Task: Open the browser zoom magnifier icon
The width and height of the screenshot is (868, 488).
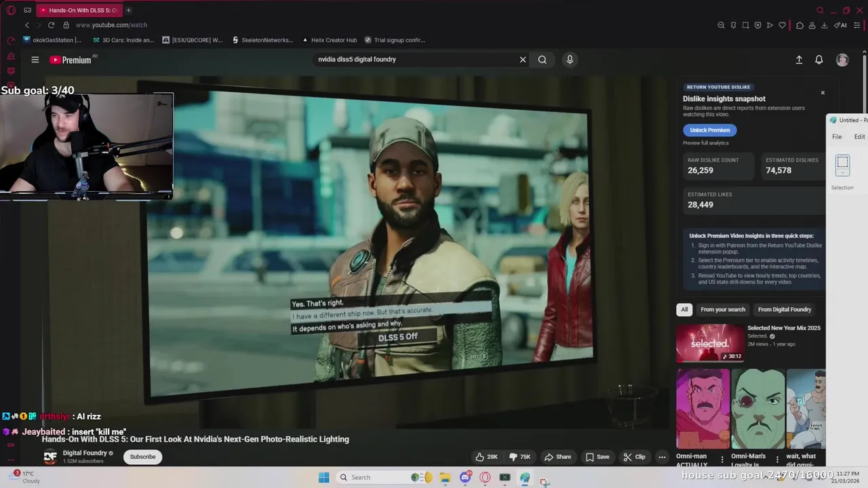Action: [721, 25]
